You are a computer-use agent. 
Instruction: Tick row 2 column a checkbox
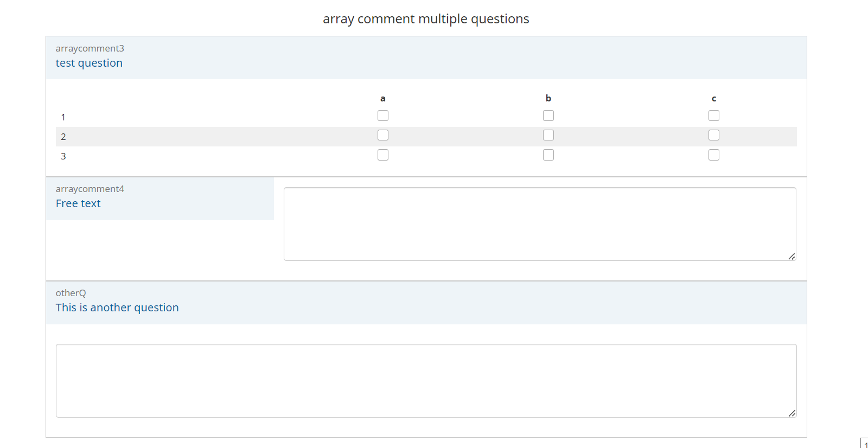(x=383, y=135)
